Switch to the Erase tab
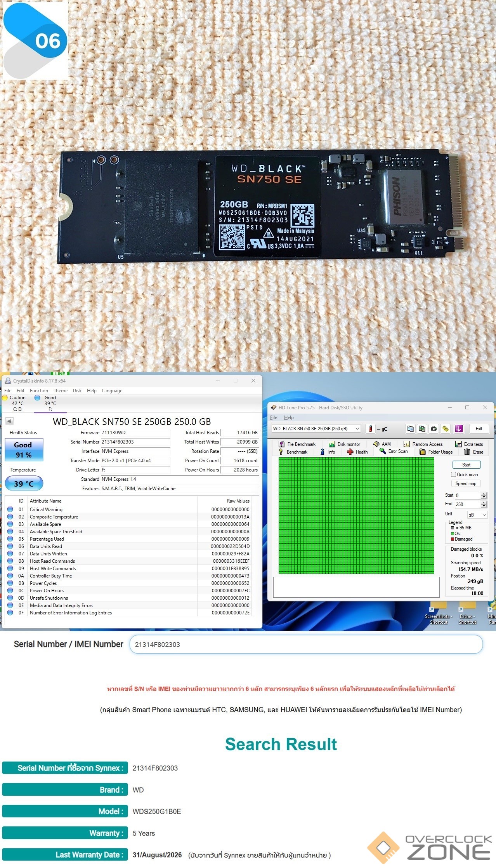Viewport: 496px width, 868px height. (x=474, y=452)
